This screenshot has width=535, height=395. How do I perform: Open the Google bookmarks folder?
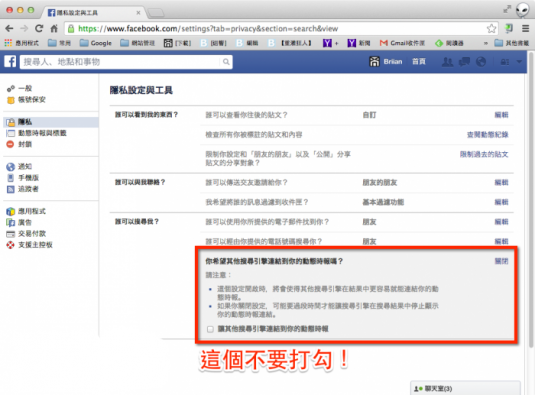(96, 43)
